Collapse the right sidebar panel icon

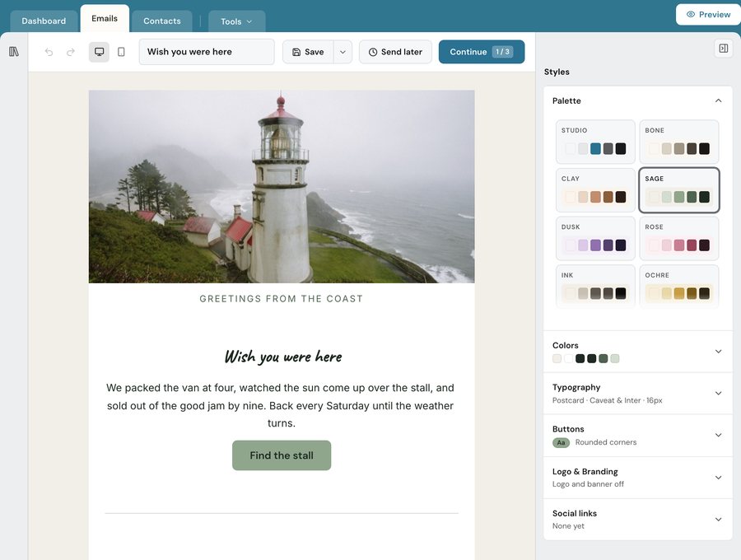[724, 49]
